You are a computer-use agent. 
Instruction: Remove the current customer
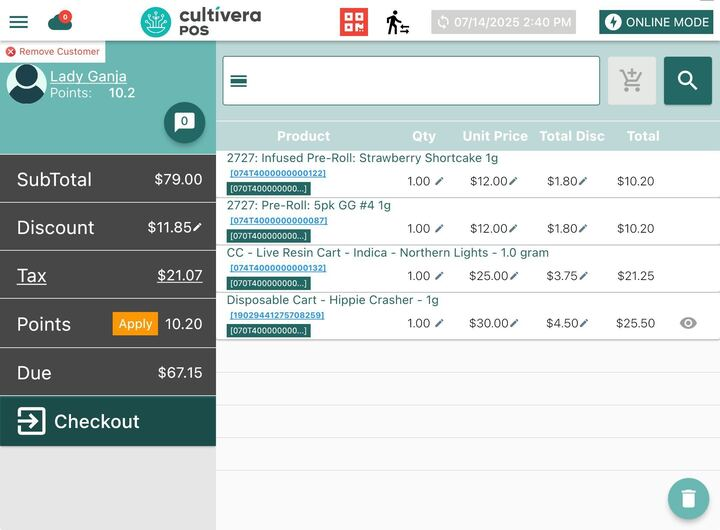tap(53, 51)
